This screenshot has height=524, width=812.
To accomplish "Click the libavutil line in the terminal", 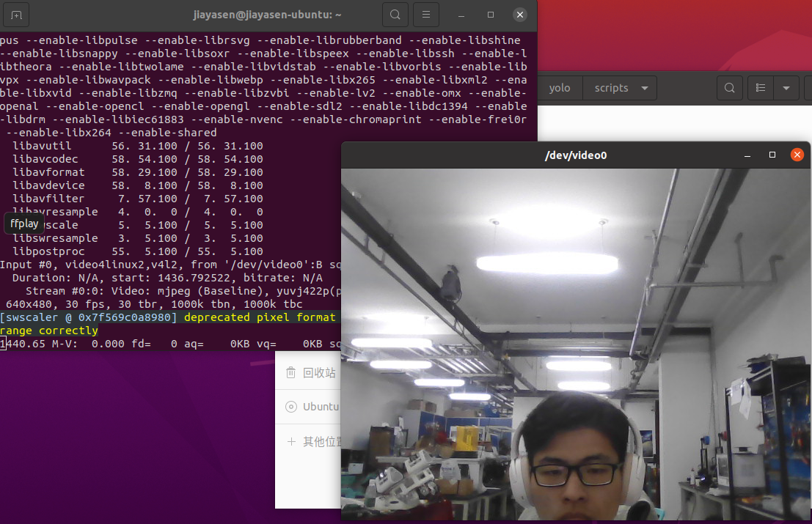I will (137, 146).
